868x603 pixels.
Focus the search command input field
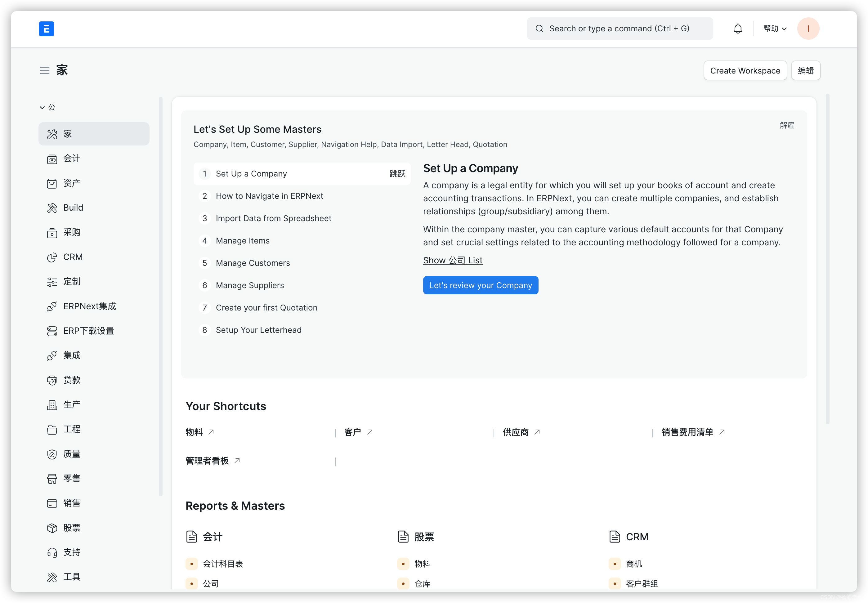click(x=620, y=29)
